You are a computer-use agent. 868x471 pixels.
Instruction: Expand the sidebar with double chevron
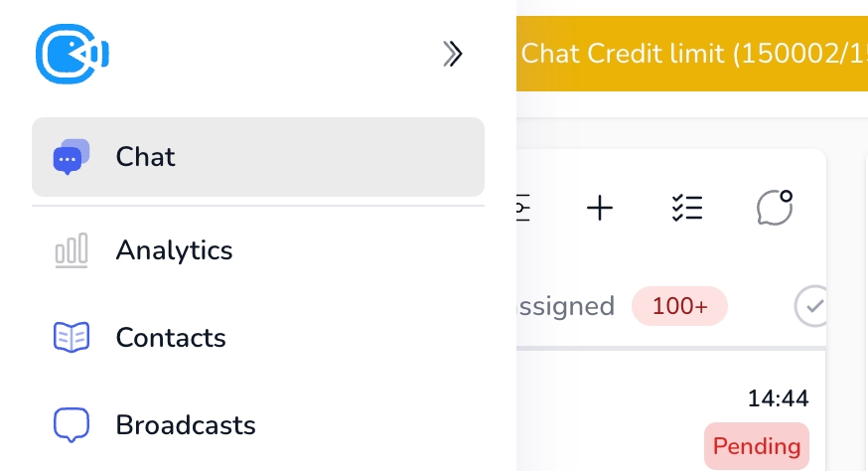(453, 54)
